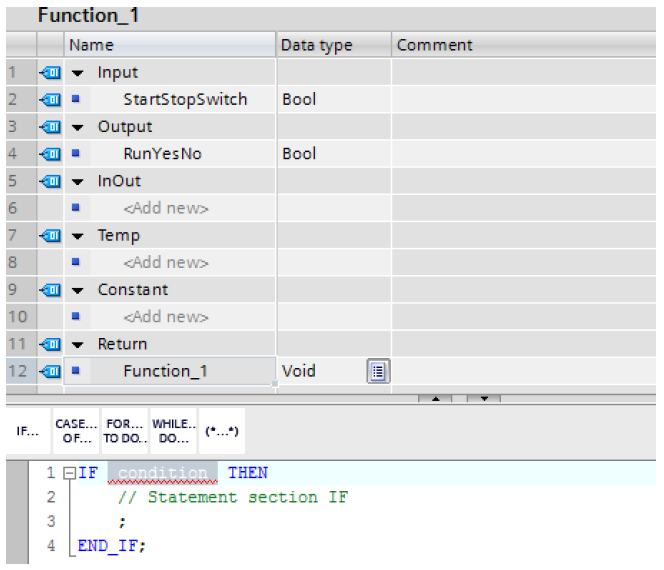Collapse the IF code block fold marker
The width and height of the screenshot is (664, 570).
[x=69, y=473]
